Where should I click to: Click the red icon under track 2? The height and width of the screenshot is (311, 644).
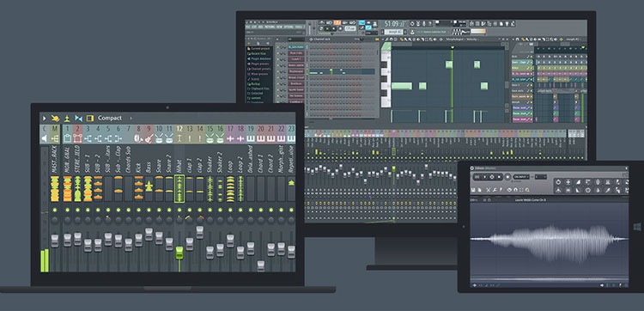[x=77, y=138]
